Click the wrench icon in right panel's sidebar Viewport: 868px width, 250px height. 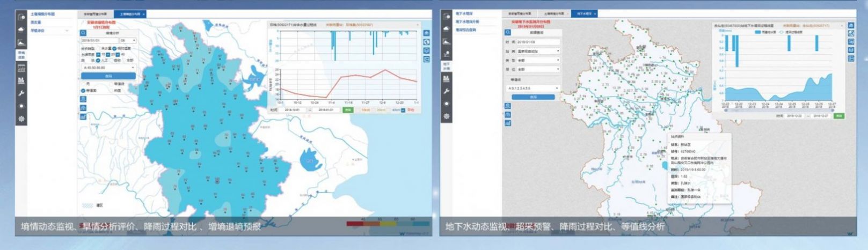[446, 91]
